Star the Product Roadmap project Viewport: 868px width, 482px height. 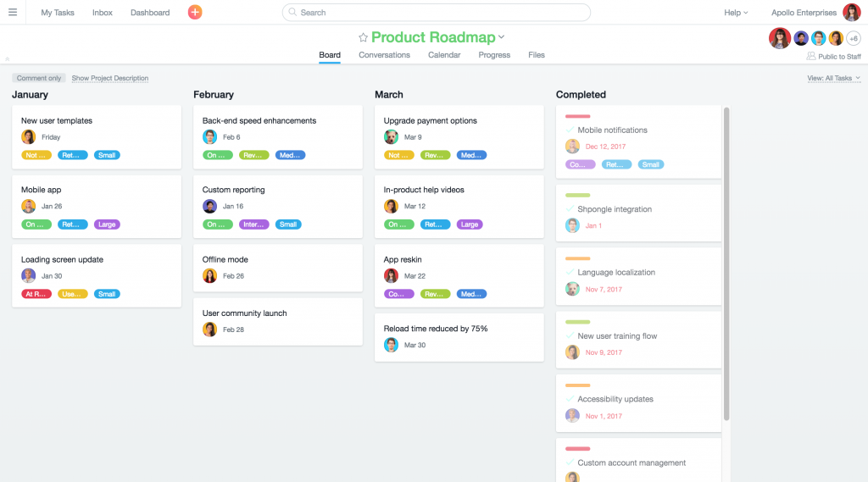[x=363, y=37]
